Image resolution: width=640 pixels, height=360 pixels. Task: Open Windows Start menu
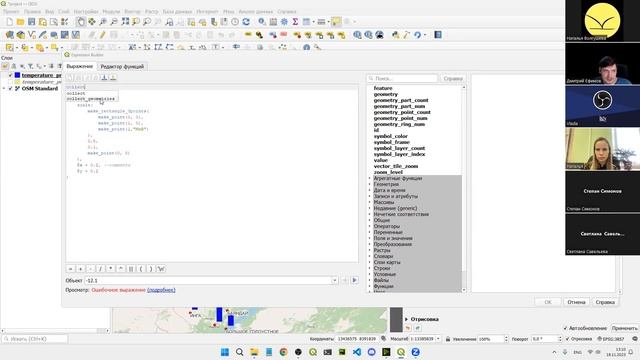pos(225,352)
